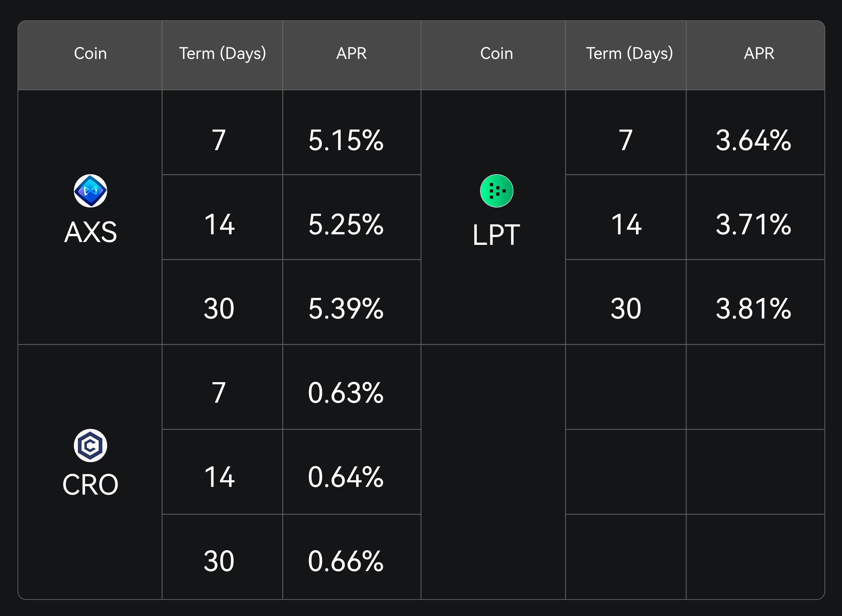Pick the CRO 0.63% APR rate

coord(346,393)
